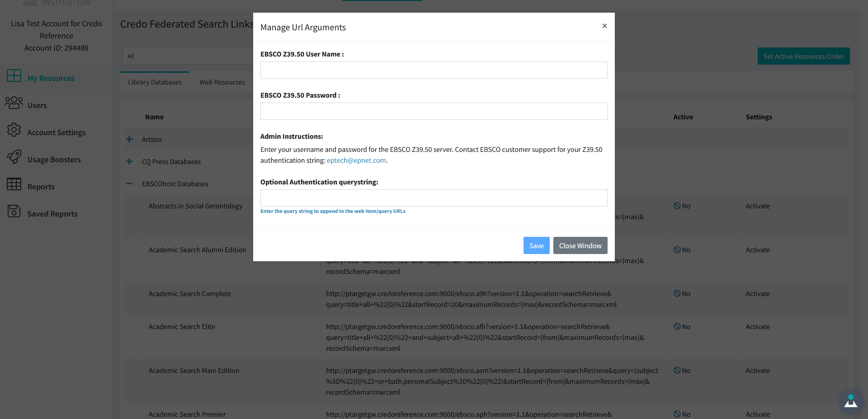Switch to the Library Databases tab
Screen dimensions: 868x419
155,82
